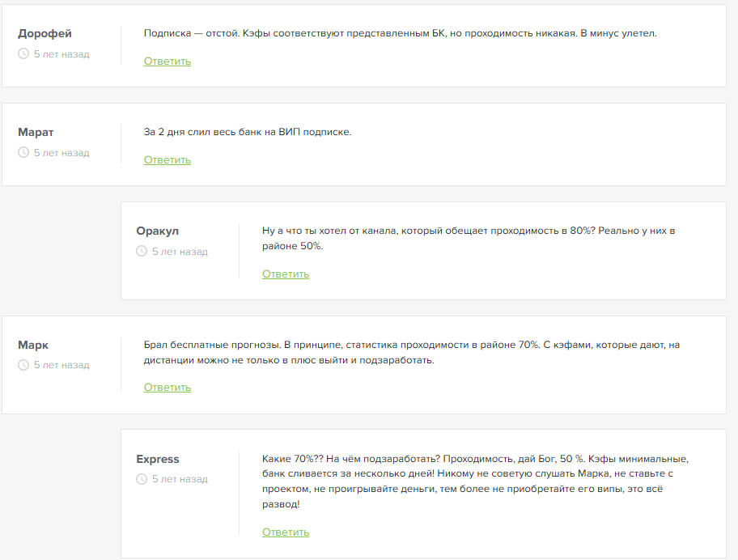Select the author name Дорофей
738x560 pixels.
[45, 34]
